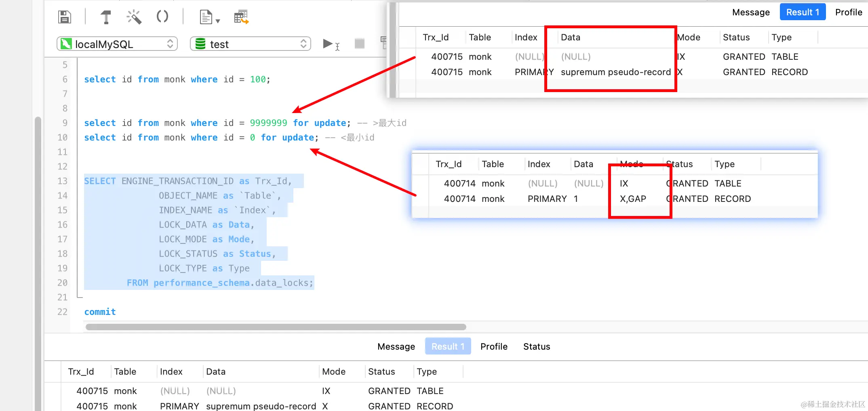This screenshot has width=868, height=411.
Task: Run the query with the play button
Action: point(328,43)
